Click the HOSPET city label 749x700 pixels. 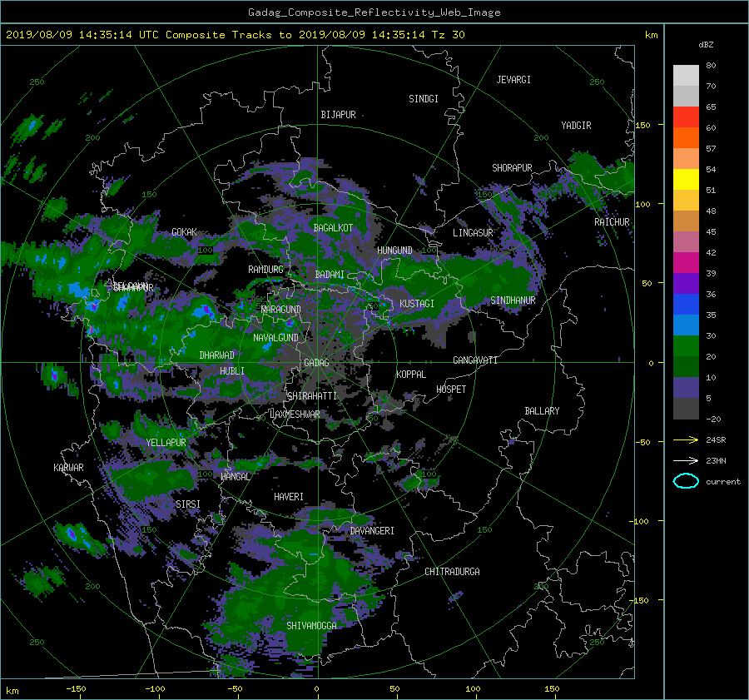[451, 390]
